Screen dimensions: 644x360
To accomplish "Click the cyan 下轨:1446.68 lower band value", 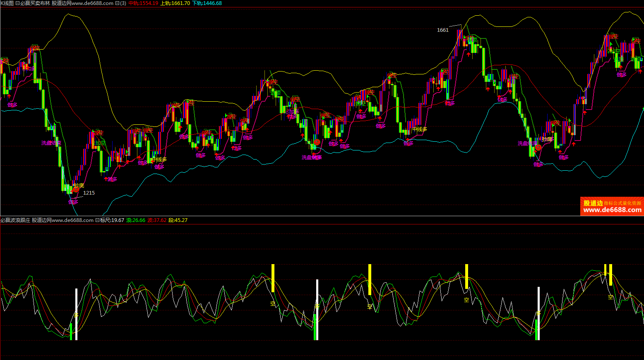I will point(207,3).
